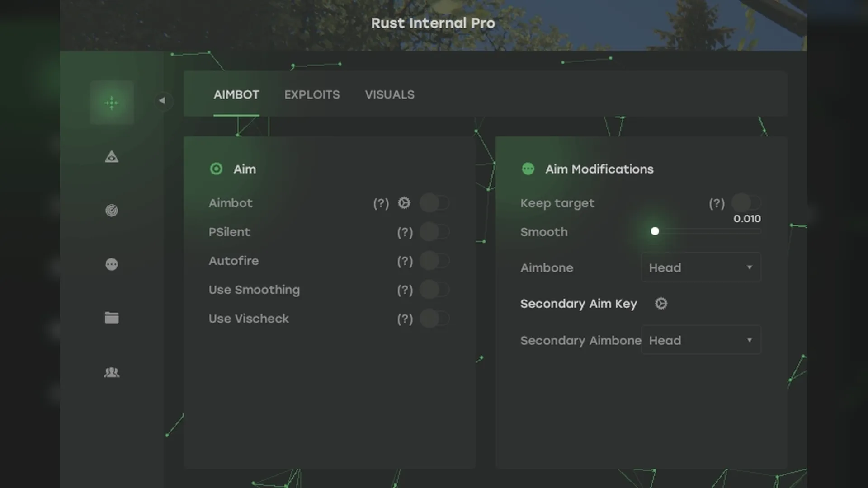Open the folder icon in sidebar
Screen dimensions: 868x488
pos(112,318)
